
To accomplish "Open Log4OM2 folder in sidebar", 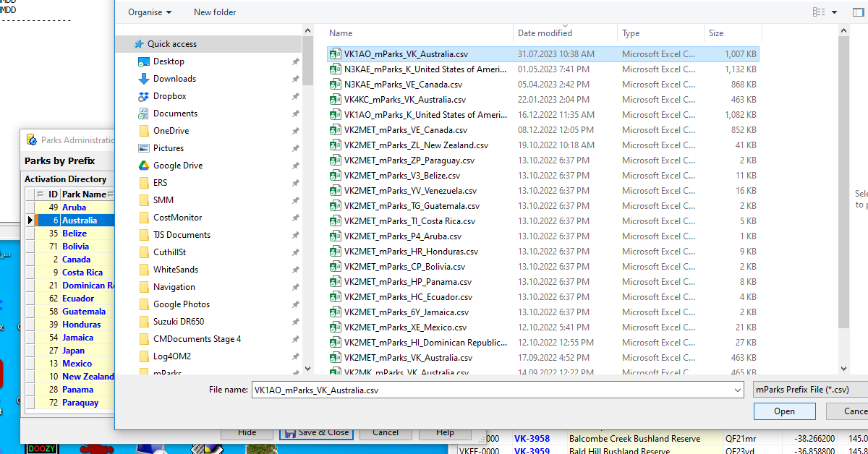I will tap(171, 356).
